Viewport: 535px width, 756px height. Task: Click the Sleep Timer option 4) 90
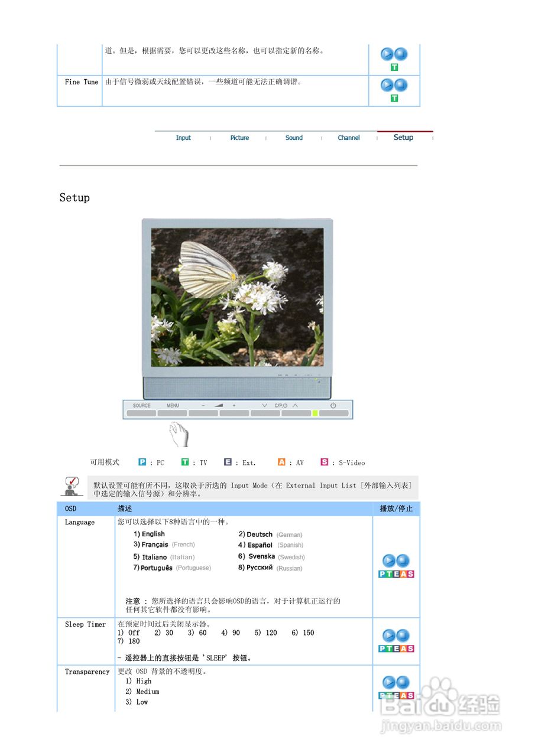(231, 633)
